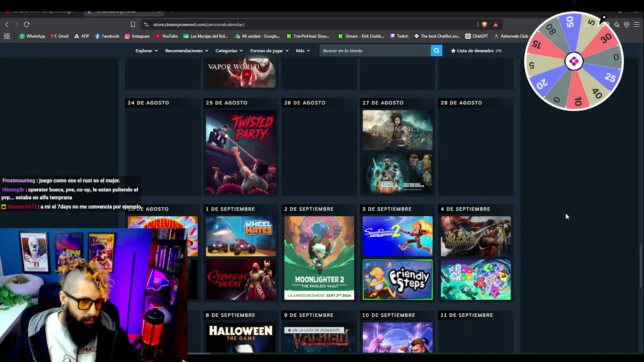
Task: Open the ChatGPT bookmark
Action: coord(477,36)
